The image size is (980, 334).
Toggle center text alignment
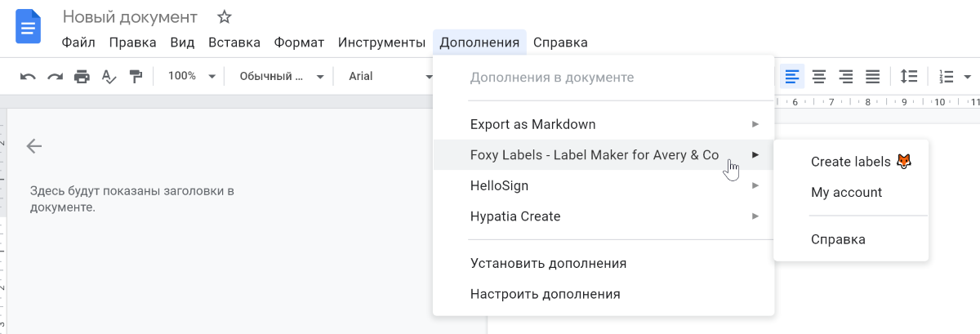click(818, 77)
